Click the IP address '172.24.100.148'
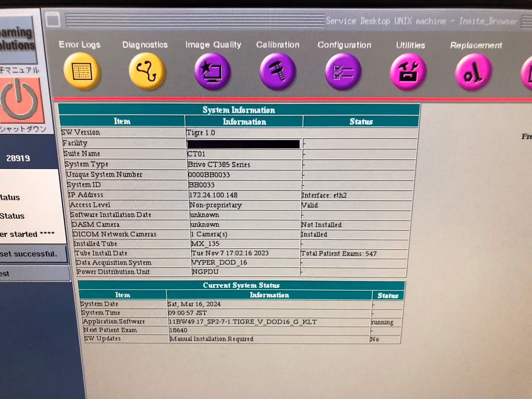The height and width of the screenshot is (399, 532). pos(214,195)
